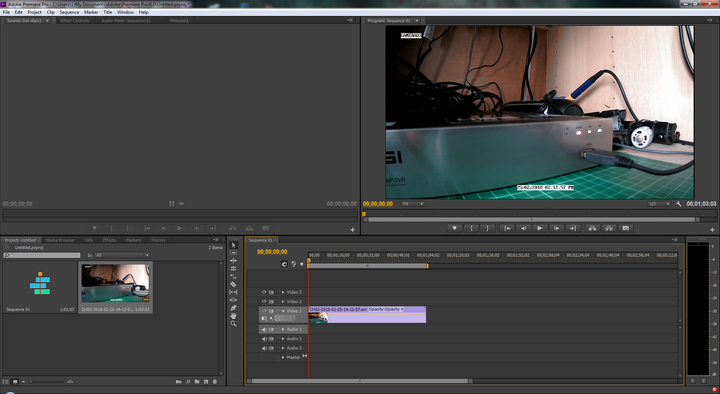Image resolution: width=720 pixels, height=394 pixels.
Task: Click the Export Frame camera icon in Program monitor
Action: 625,228
